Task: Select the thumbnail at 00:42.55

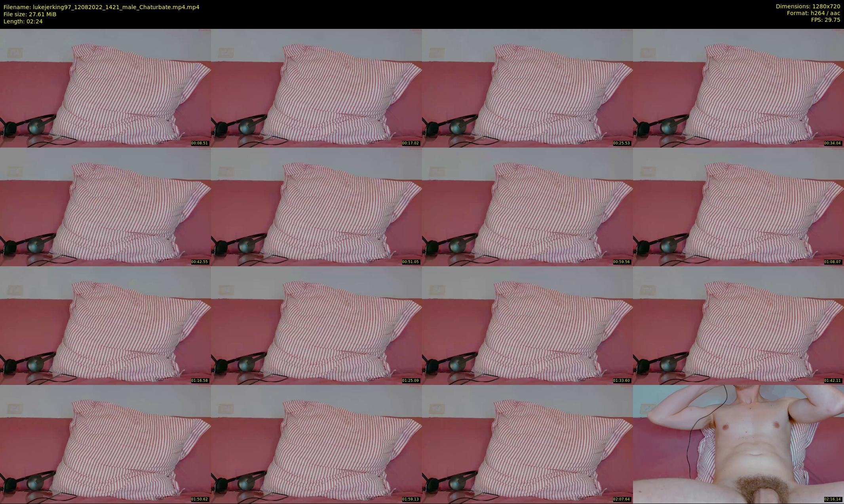Action: point(105,207)
